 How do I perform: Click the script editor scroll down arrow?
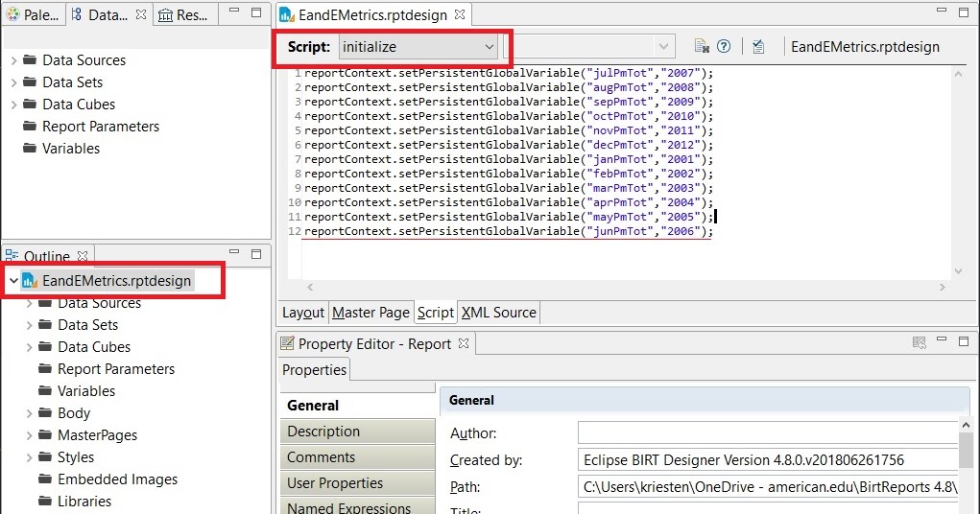958,271
